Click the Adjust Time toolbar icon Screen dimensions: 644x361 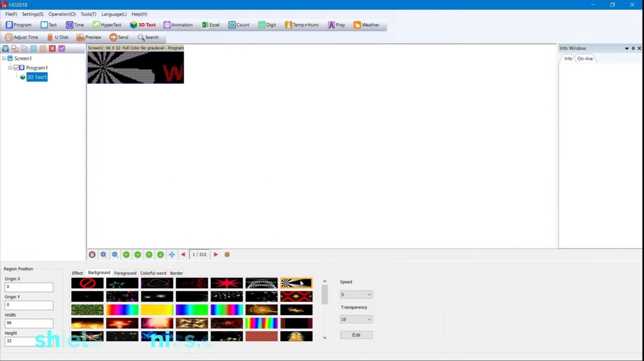21,37
